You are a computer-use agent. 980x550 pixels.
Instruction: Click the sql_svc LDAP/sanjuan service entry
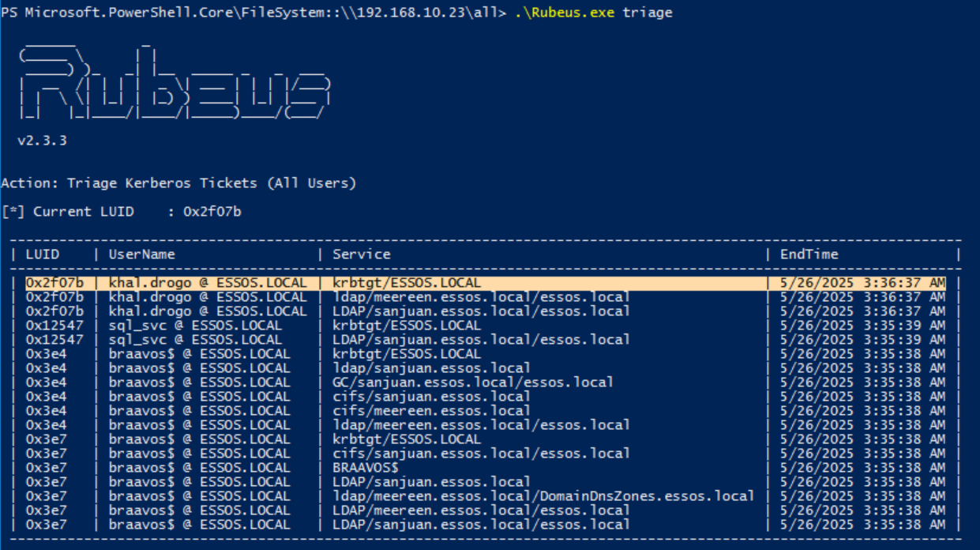[481, 340]
